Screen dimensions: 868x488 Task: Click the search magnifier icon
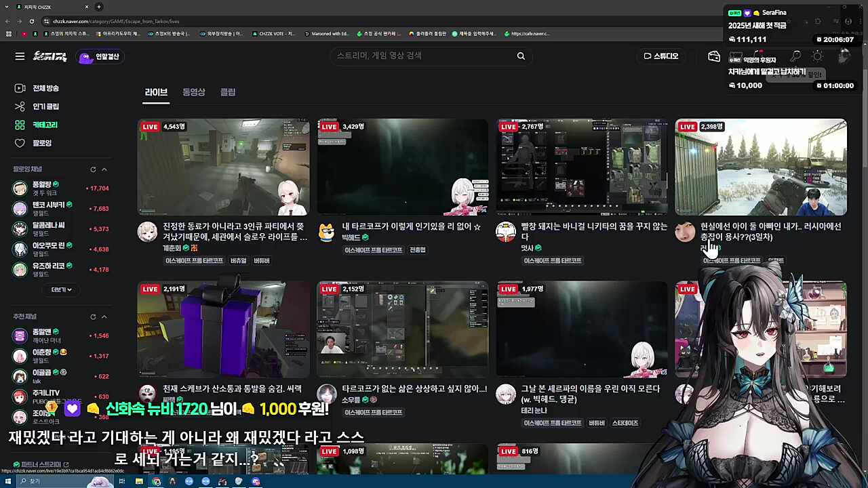[521, 56]
